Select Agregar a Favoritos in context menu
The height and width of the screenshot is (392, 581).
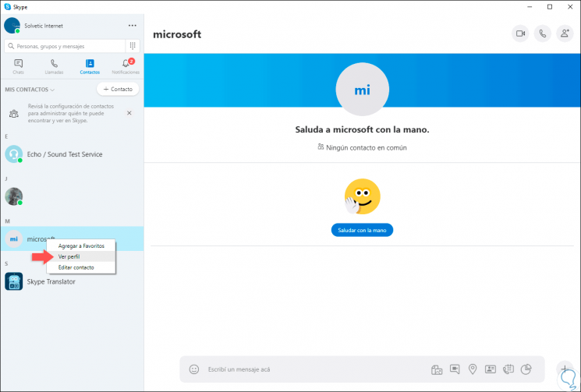pyautogui.click(x=81, y=245)
